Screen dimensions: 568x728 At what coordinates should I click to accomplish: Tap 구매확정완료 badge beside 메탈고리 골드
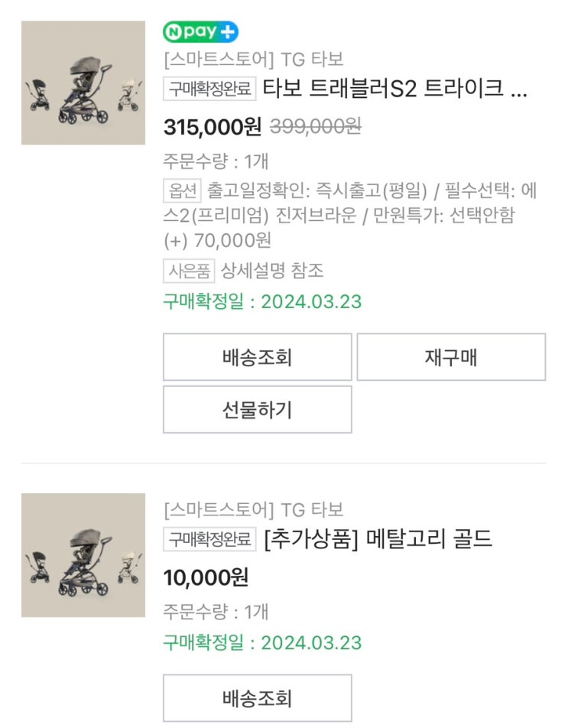coord(209,539)
